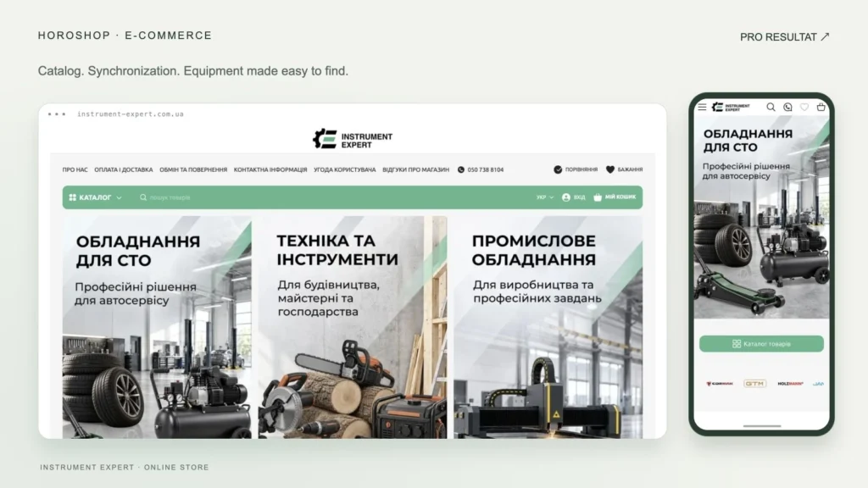This screenshot has height=488, width=868.
Task: Open БАЖАННЯ wishlist heart icon
Action: [x=610, y=169]
